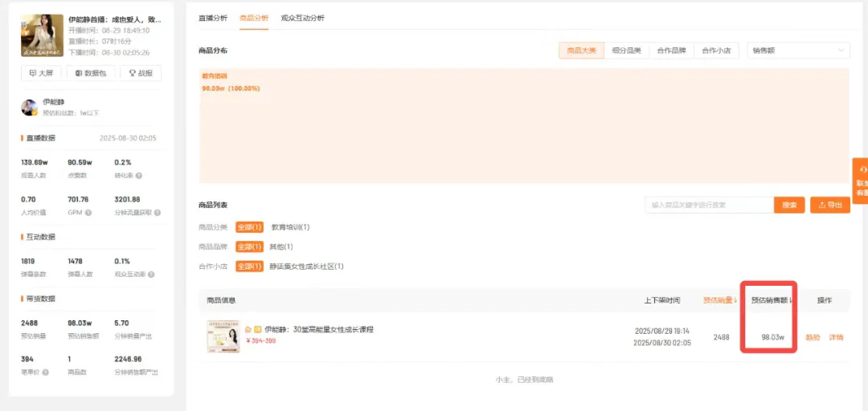Click the 90.59w 点赞数 value
Viewport: 868px width, 411px height.
(x=80, y=163)
